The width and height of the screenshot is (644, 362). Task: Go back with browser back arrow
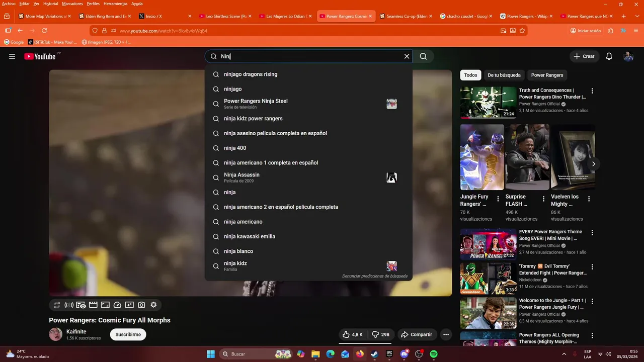20,31
